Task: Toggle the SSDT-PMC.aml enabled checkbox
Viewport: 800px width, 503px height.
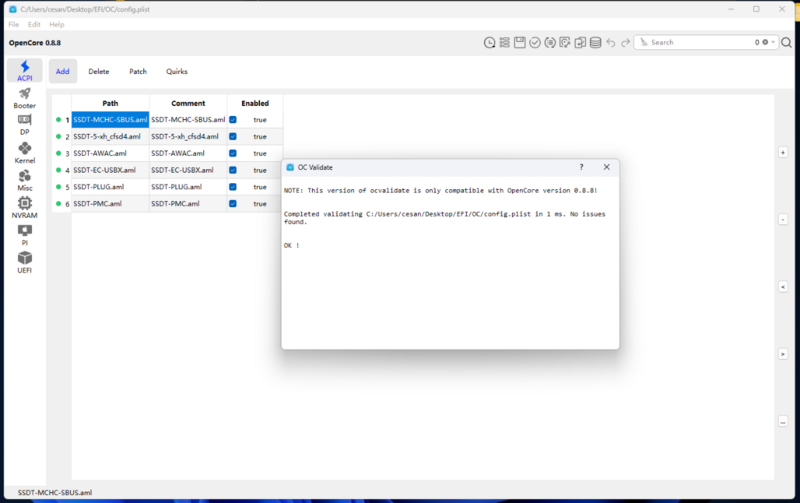Action: pos(233,204)
